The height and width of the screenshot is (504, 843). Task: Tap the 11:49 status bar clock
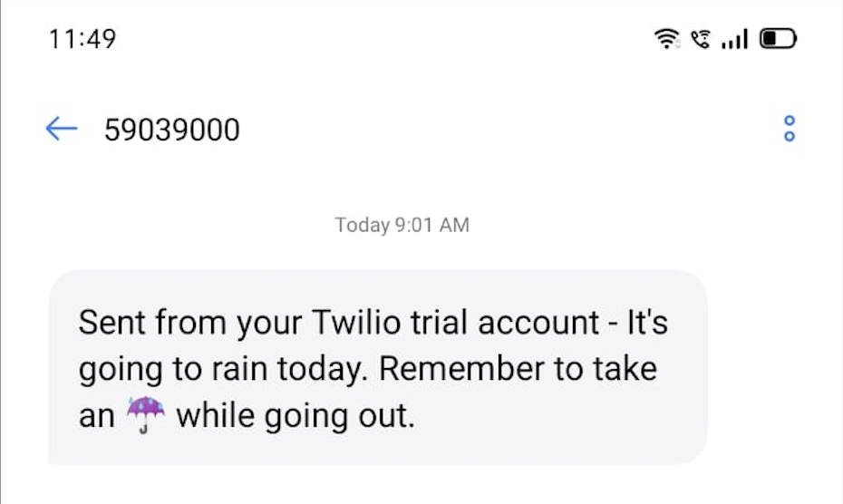[82, 39]
